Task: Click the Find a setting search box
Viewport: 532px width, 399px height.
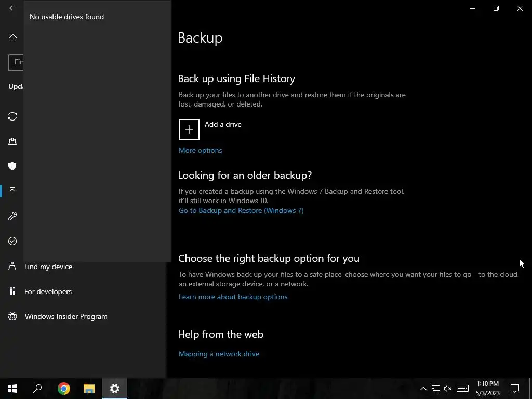Action: 16,62
